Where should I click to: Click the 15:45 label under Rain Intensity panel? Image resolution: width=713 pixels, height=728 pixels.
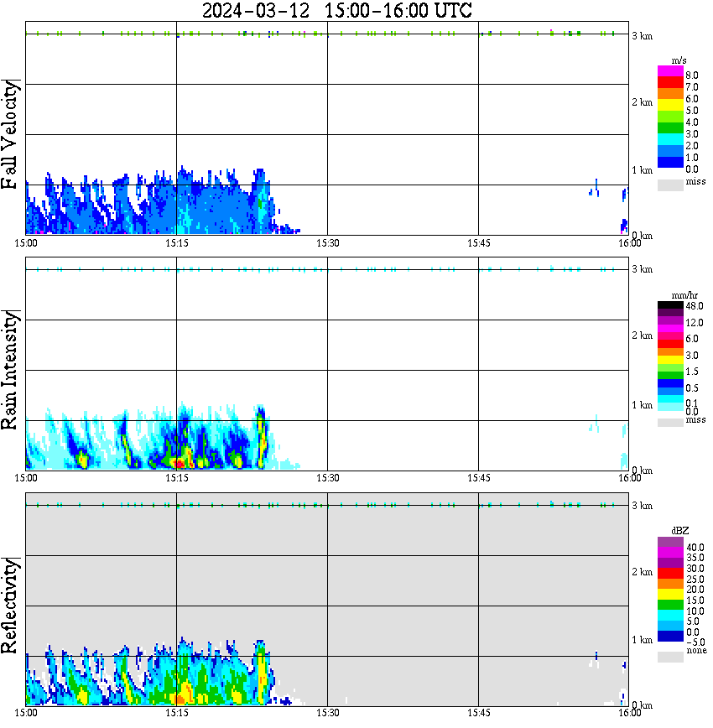tap(479, 478)
